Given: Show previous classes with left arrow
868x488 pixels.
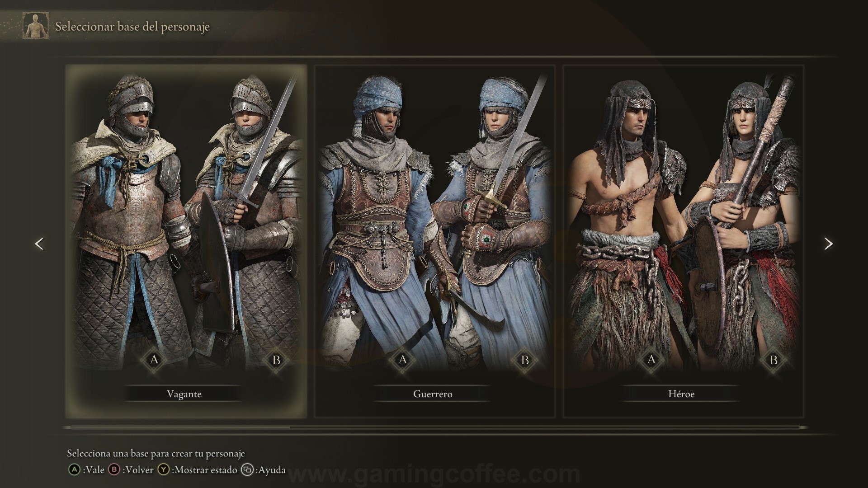Looking at the screenshot, I should [39, 244].
